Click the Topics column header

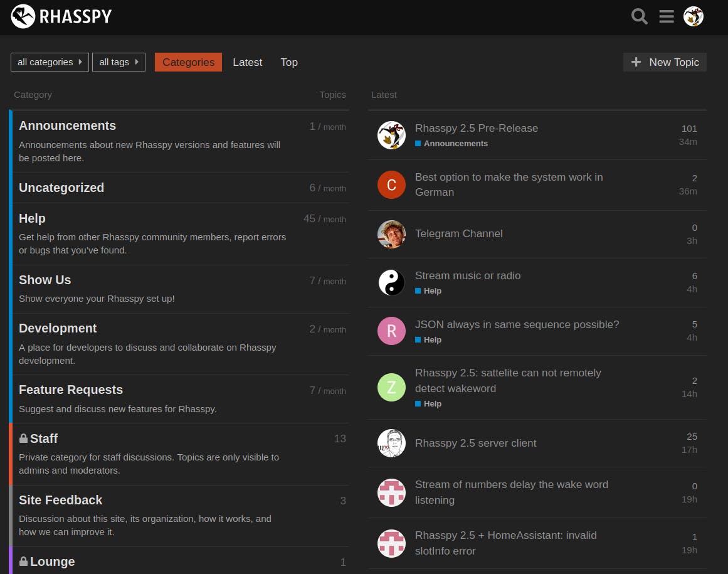332,95
